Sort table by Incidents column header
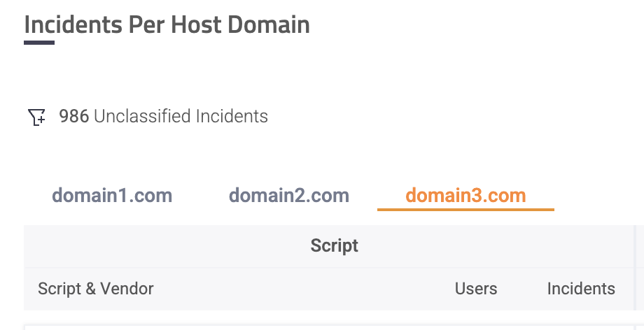This screenshot has width=644, height=330. point(581,289)
